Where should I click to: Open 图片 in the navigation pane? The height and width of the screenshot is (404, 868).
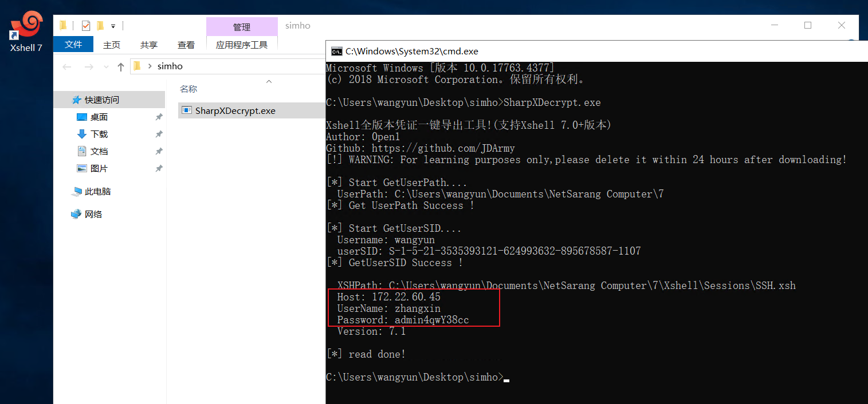click(99, 168)
